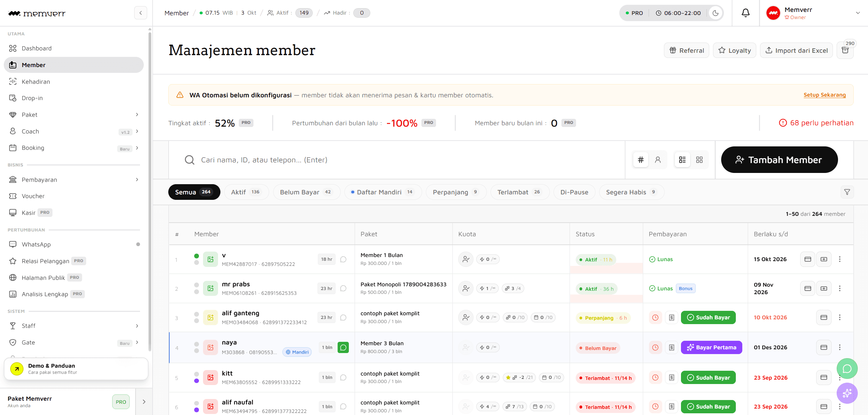Open the green WhatsApp chat icon for naya
The width and height of the screenshot is (868, 415).
pyautogui.click(x=343, y=348)
